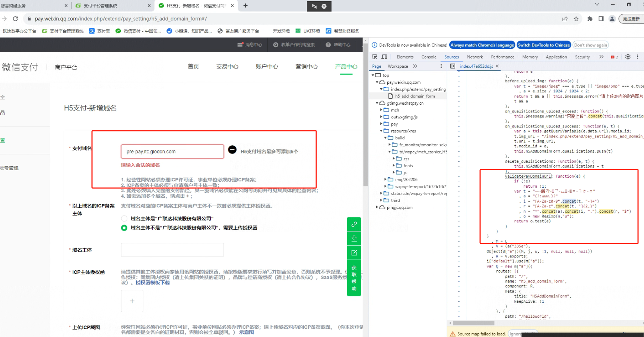Click the code editor horizontal scrollbar
The width and height of the screenshot is (644, 337).
coord(474,323)
